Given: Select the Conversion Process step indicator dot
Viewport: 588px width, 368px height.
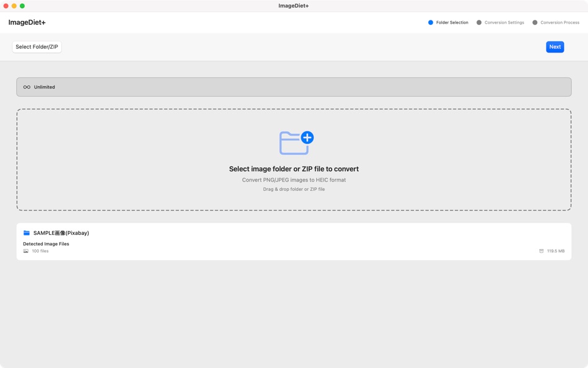Looking at the screenshot, I should (536, 22).
